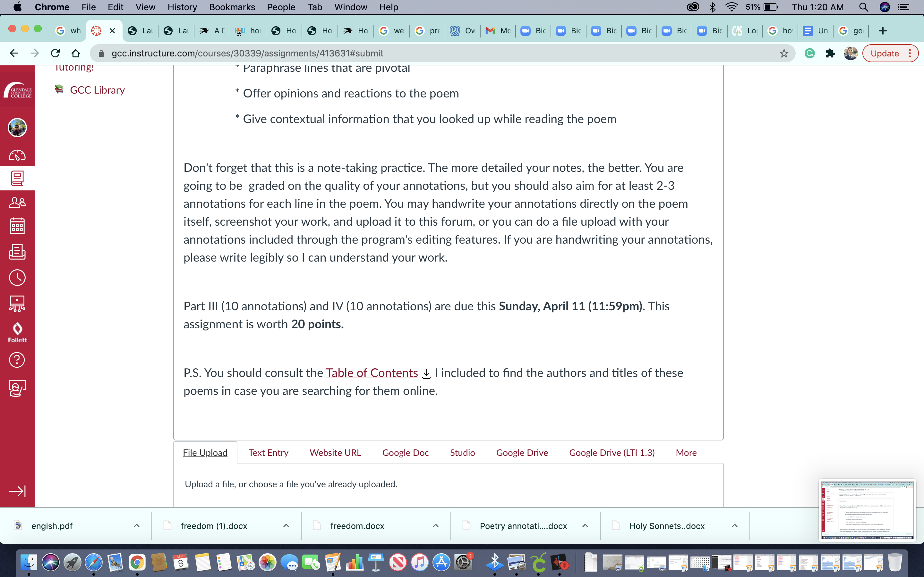Expand the Canvas global navigation arrow
924x577 pixels.
pyautogui.click(x=17, y=491)
